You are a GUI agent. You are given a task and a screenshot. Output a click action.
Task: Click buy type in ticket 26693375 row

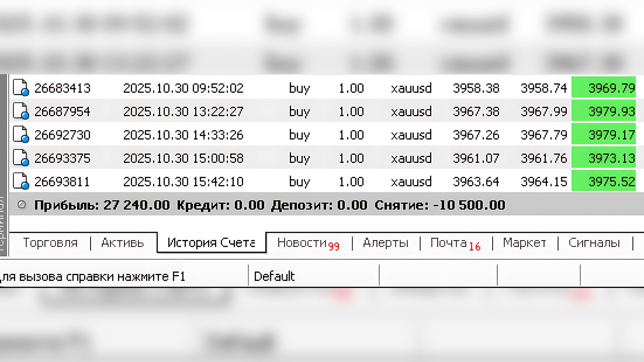coord(300,159)
